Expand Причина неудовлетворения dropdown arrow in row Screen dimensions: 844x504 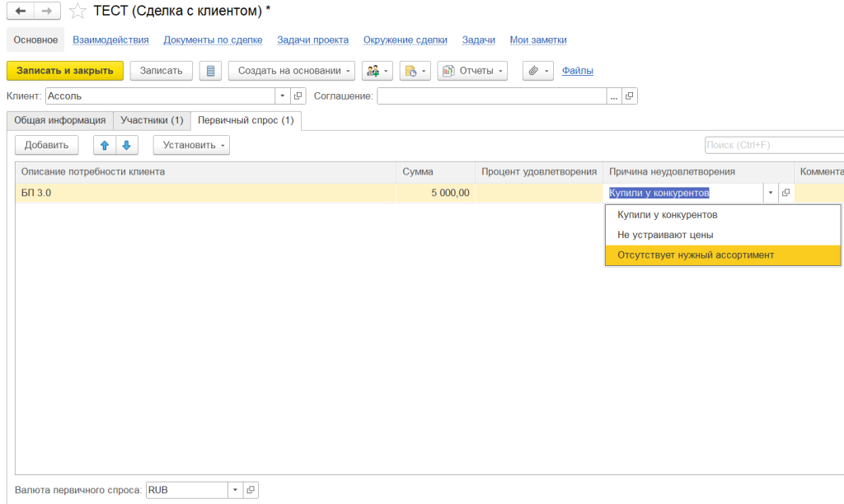(x=771, y=193)
